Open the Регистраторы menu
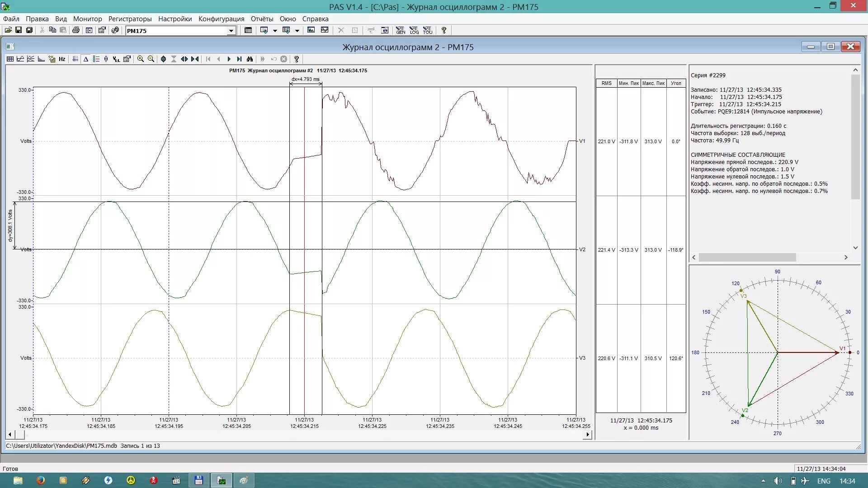Image resolution: width=868 pixels, height=488 pixels. click(130, 19)
